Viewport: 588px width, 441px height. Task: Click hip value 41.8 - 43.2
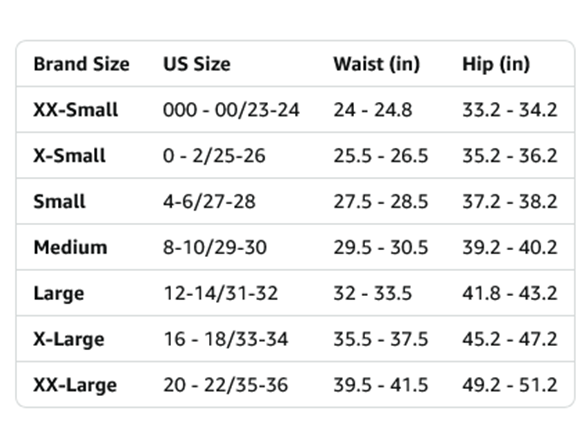click(510, 293)
